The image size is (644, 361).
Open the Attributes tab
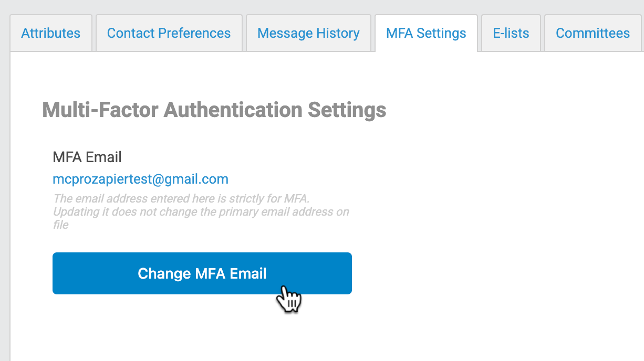click(51, 34)
